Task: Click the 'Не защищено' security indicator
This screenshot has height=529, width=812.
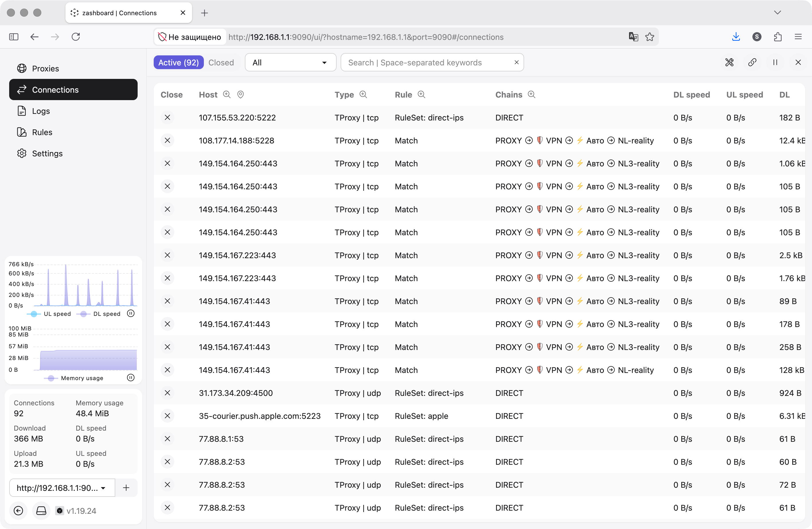Action: coord(190,37)
